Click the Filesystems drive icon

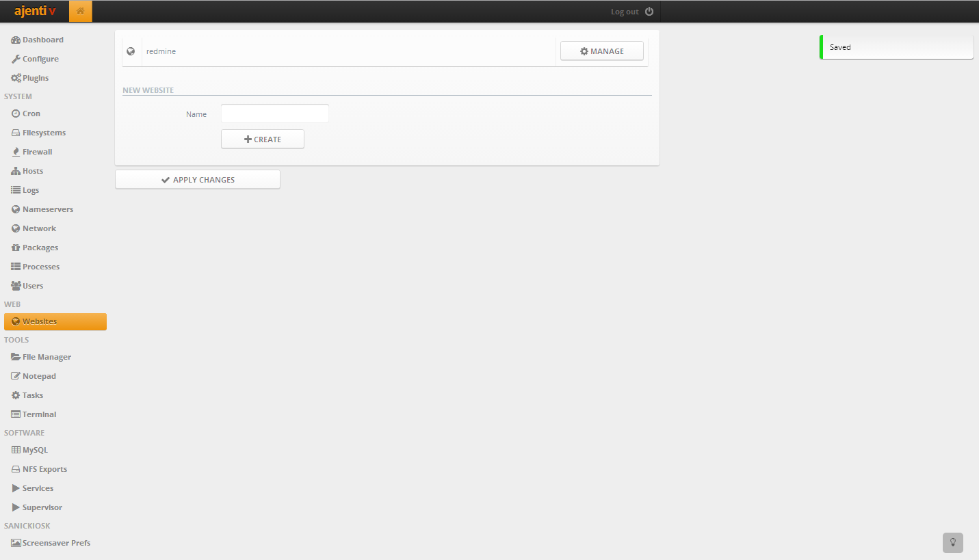16,133
